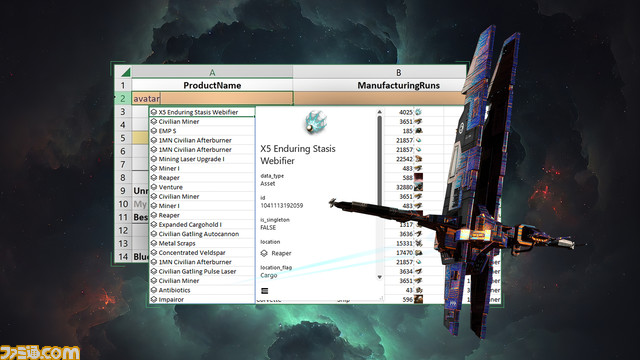Click the value 1317 in the right column
Image resolution: width=640 pixels, height=360 pixels.
tap(406, 224)
